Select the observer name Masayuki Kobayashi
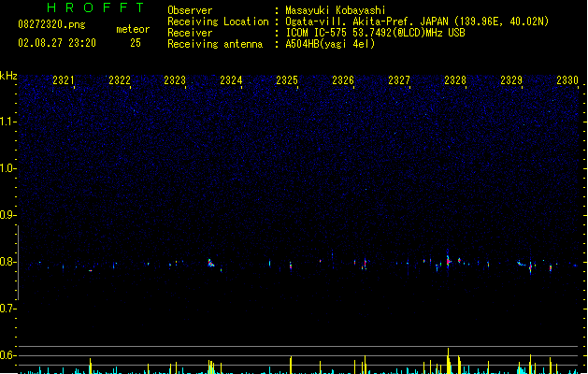The image size is (588, 374). (x=336, y=10)
